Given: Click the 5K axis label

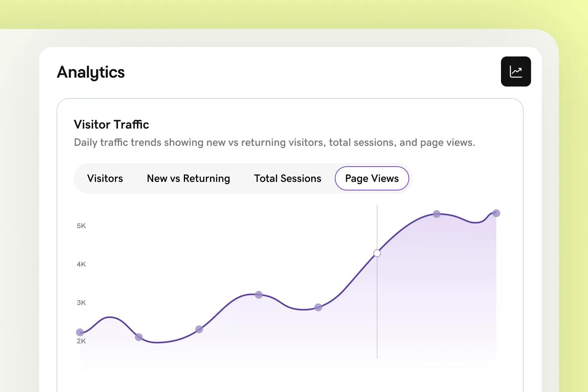Looking at the screenshot, I should (81, 226).
